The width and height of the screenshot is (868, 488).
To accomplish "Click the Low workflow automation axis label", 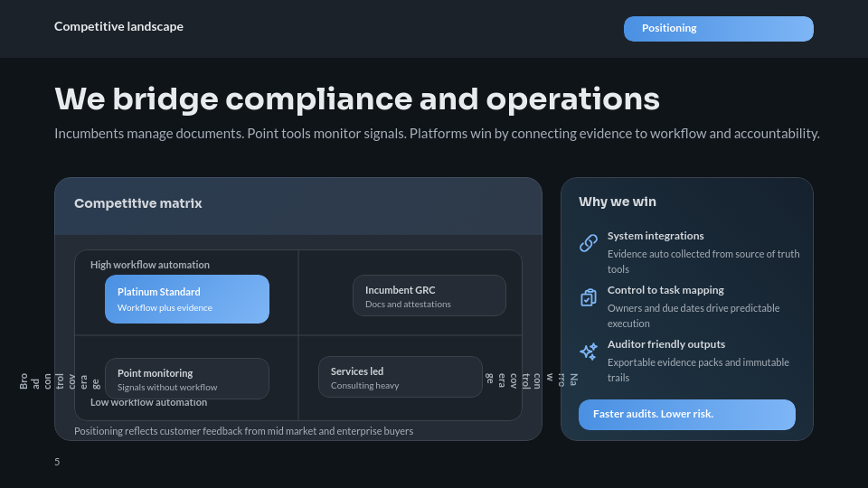I will [x=148, y=403].
